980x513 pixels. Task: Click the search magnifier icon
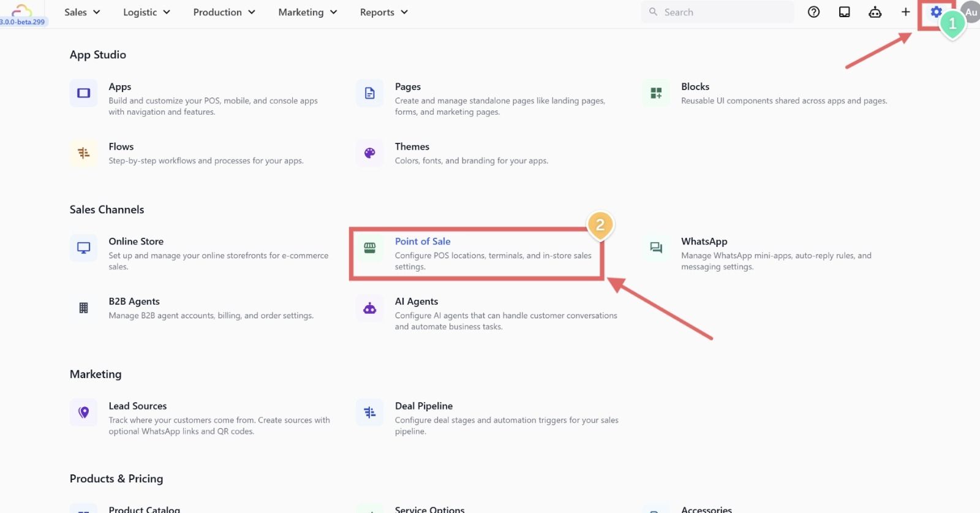click(x=653, y=12)
